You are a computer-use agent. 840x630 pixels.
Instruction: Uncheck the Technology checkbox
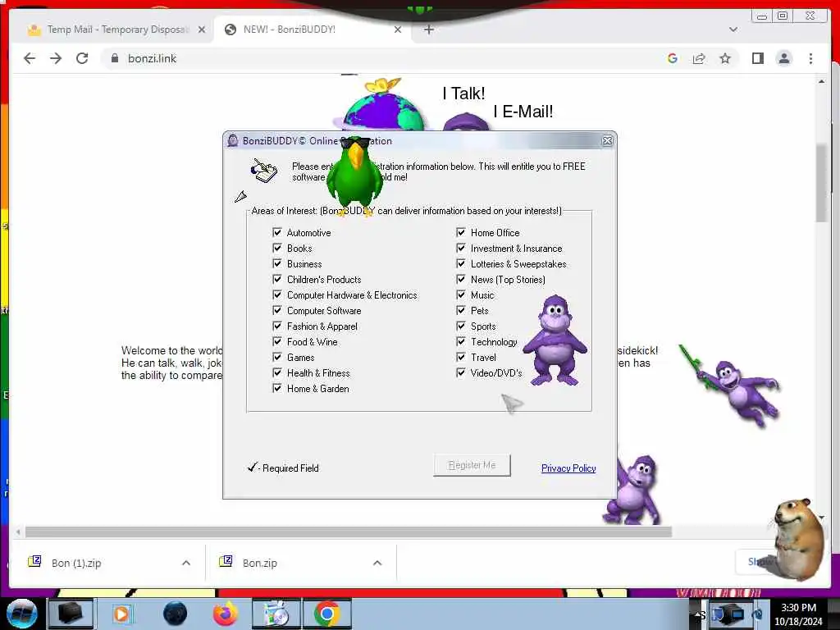(461, 340)
